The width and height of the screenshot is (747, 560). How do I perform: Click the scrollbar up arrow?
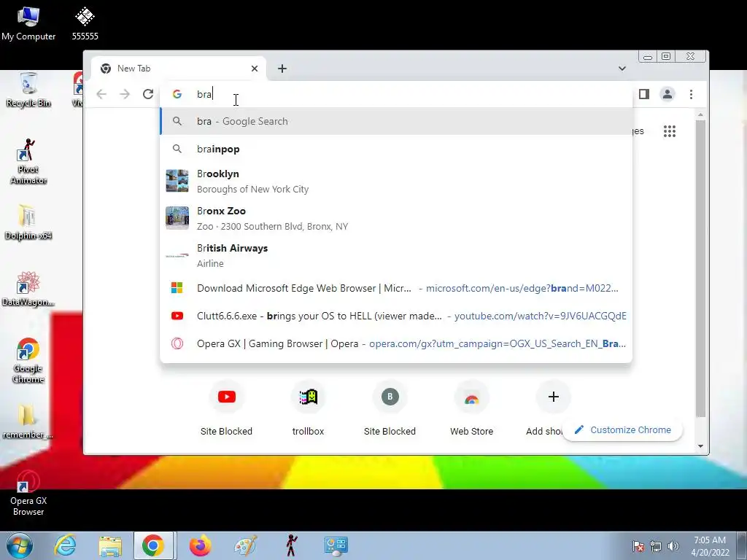point(700,114)
